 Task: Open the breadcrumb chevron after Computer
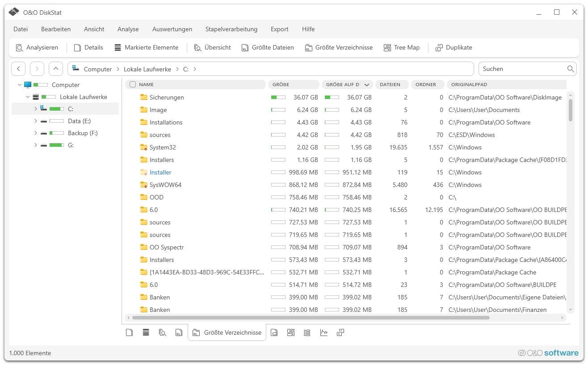[118, 69]
